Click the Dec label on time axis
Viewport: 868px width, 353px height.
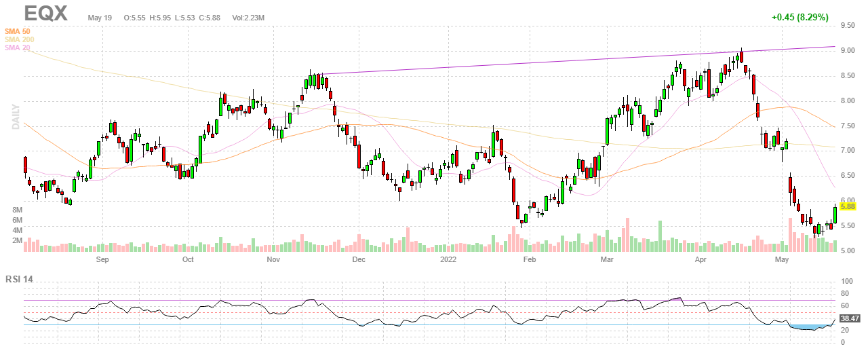point(358,260)
